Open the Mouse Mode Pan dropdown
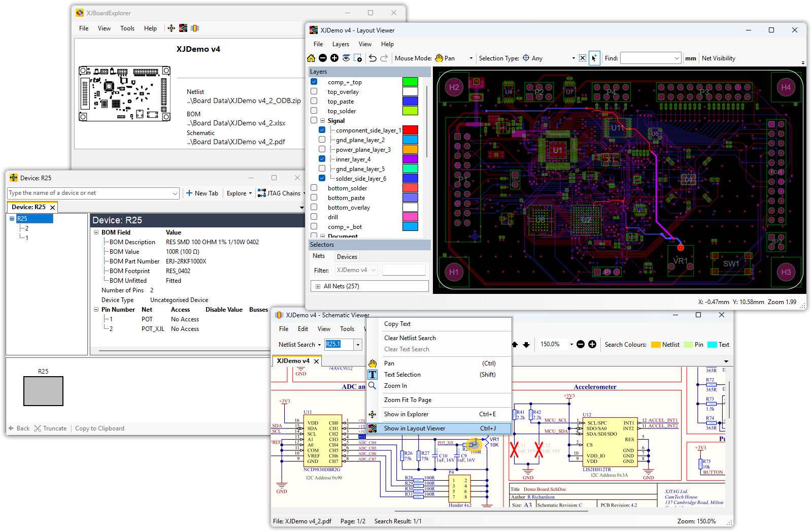This screenshot has height=532, width=812. (471, 58)
